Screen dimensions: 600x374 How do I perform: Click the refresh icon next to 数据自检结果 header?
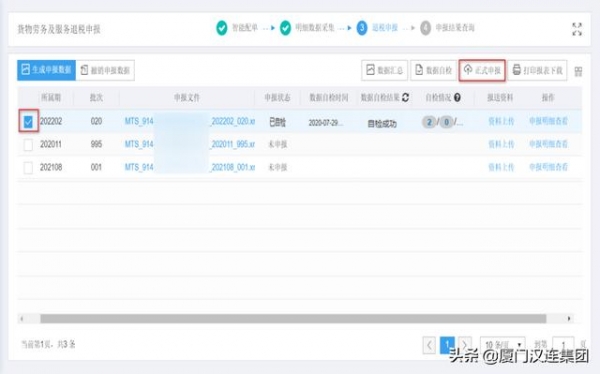click(406, 98)
